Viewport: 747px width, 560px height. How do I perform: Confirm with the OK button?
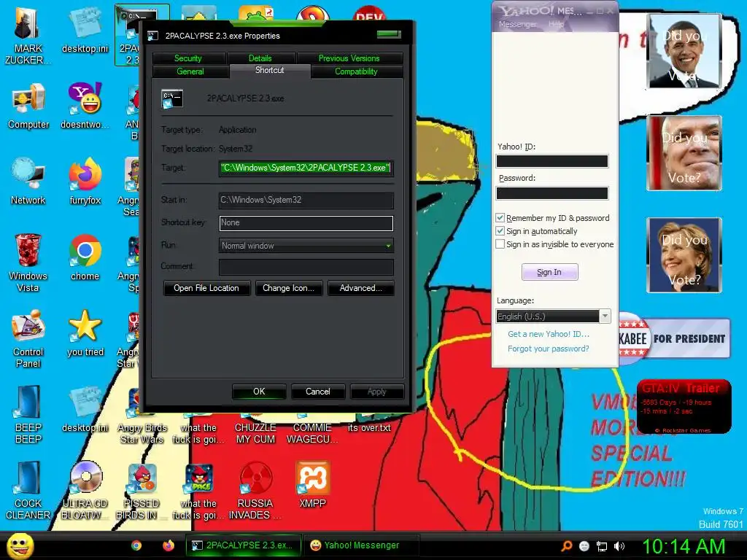[259, 392]
